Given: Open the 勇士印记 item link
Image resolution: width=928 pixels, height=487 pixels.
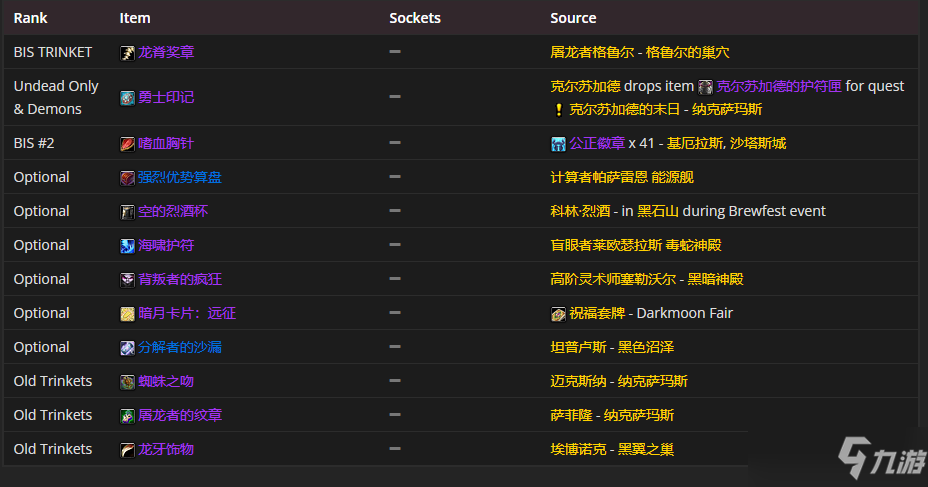Looking at the screenshot, I should pos(166,97).
